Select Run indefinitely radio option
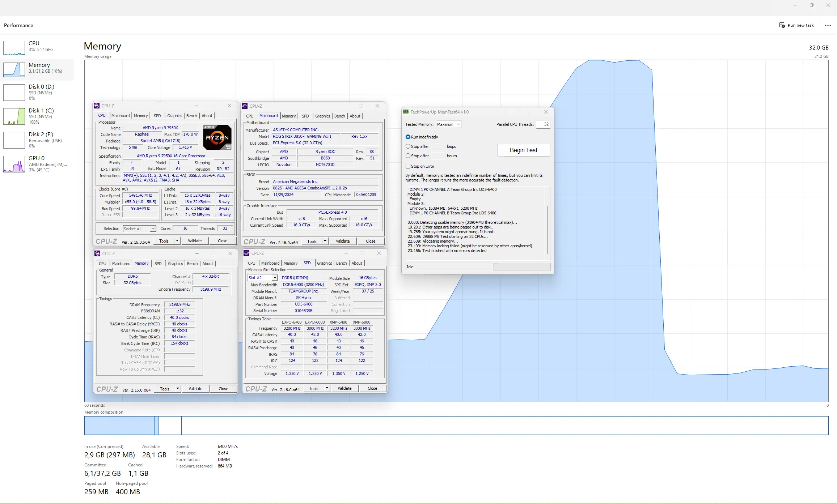The width and height of the screenshot is (837, 504). [x=408, y=137]
